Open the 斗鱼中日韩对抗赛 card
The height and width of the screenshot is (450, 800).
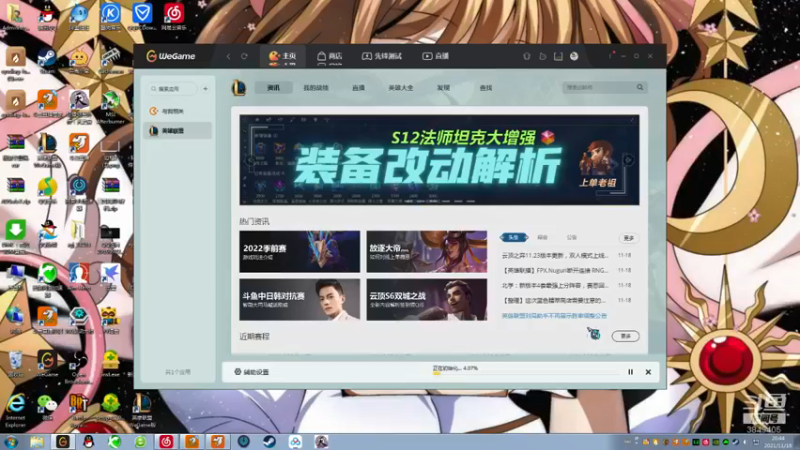[x=299, y=299]
